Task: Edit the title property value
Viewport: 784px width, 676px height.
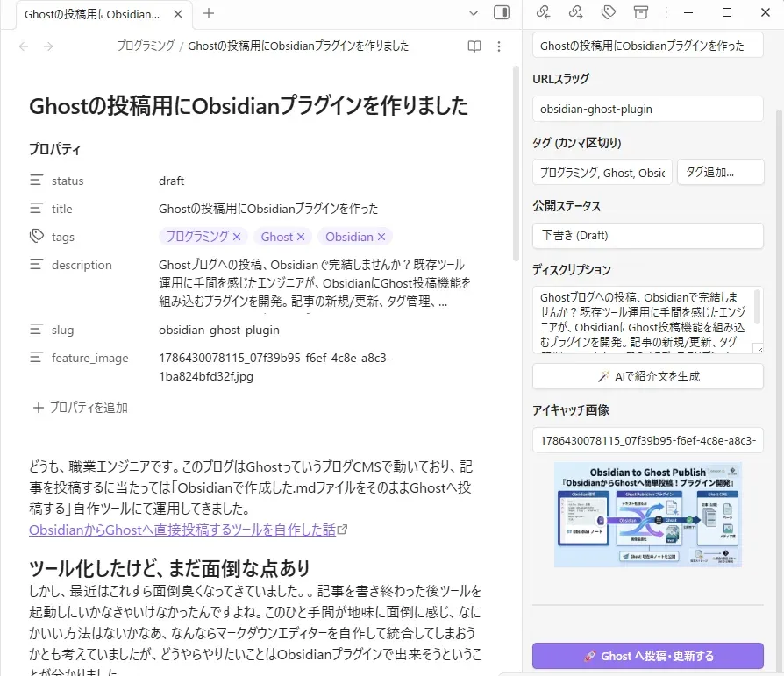Action: [x=268, y=209]
